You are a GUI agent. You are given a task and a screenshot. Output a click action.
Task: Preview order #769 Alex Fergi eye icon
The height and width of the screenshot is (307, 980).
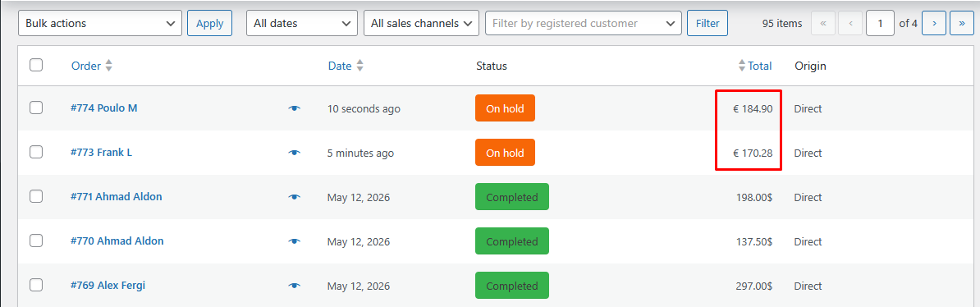coord(295,286)
